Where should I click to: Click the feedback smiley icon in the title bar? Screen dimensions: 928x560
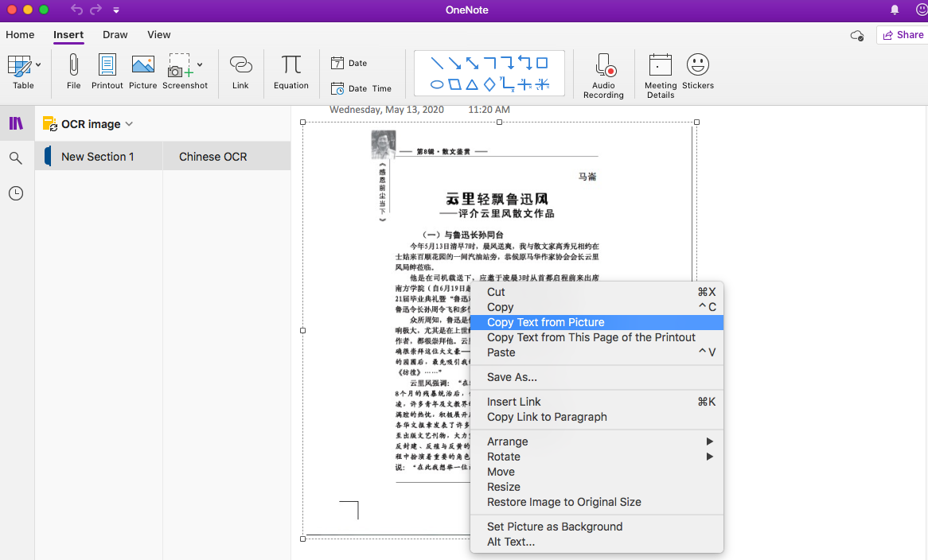click(x=922, y=10)
